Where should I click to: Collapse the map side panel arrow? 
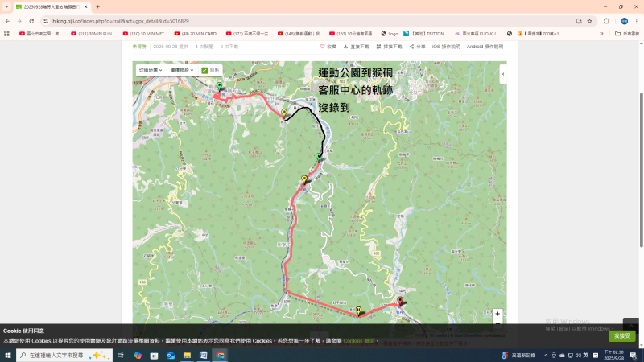503,74
